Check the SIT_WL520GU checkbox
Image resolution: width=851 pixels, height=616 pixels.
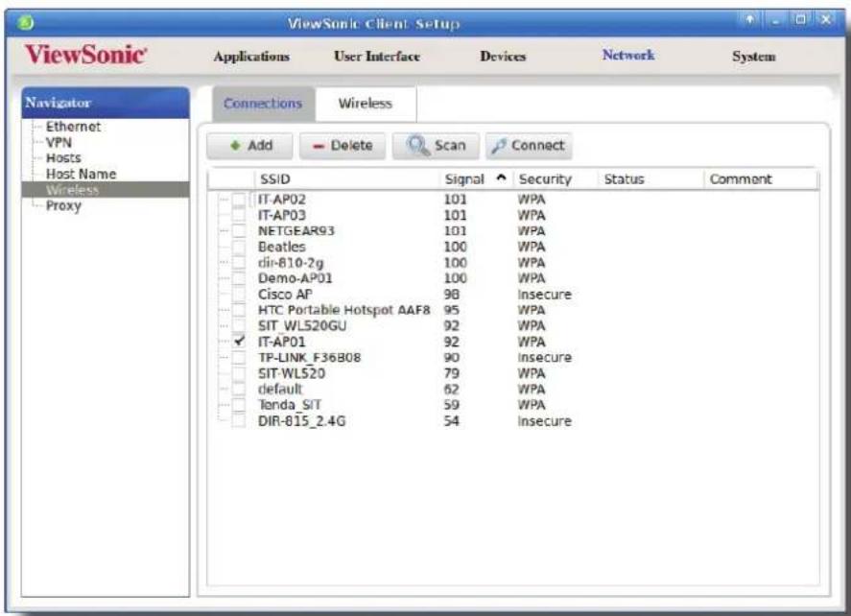click(x=239, y=326)
